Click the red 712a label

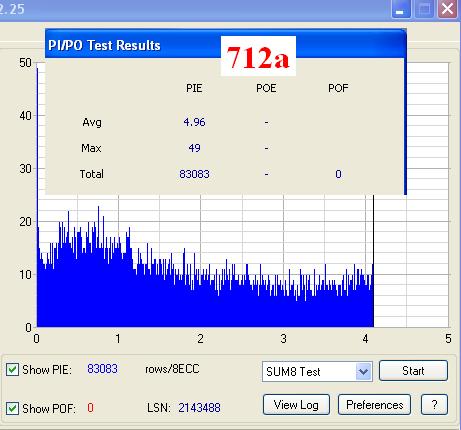click(258, 57)
